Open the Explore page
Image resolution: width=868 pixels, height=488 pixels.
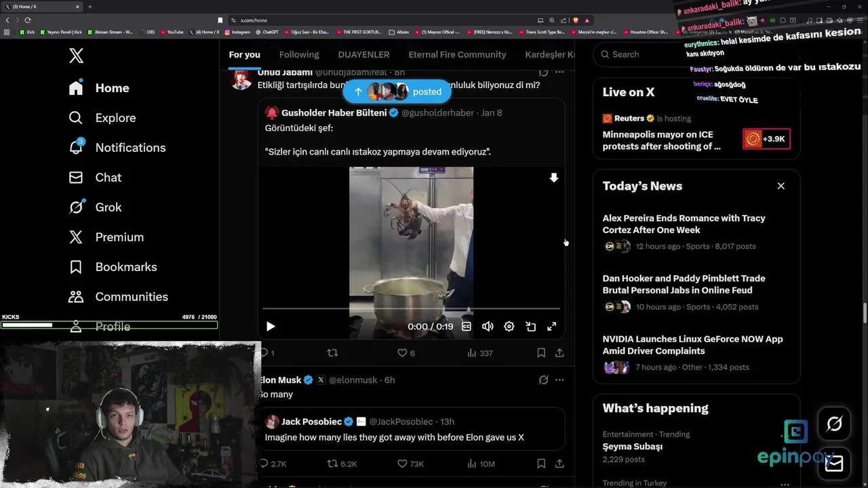pos(102,118)
